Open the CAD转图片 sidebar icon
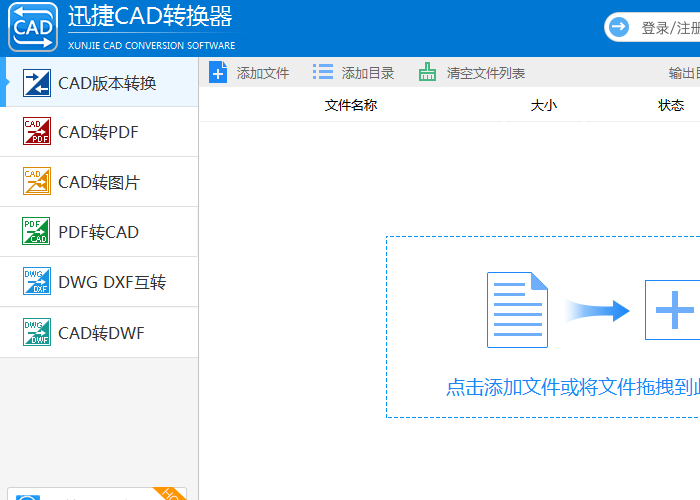The height and width of the screenshot is (500, 700). 37,181
